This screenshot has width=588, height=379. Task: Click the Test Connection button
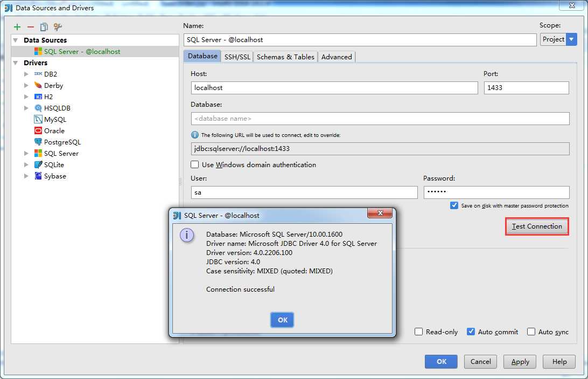pyautogui.click(x=537, y=226)
